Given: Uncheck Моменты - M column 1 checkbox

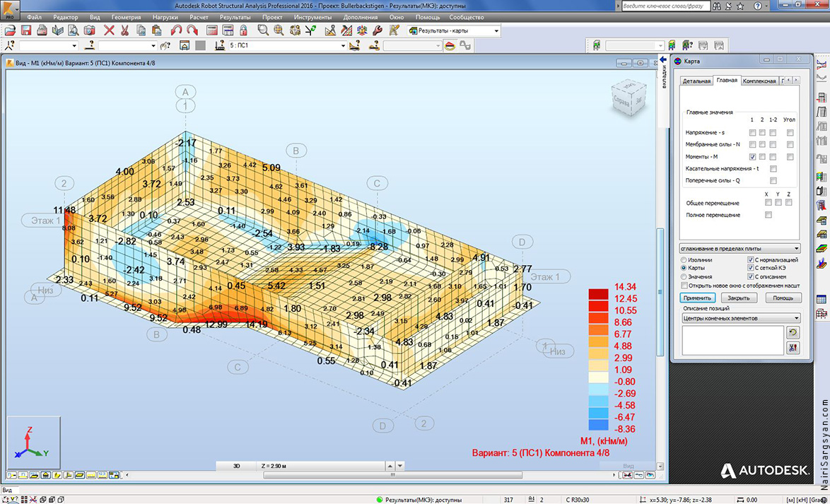Looking at the screenshot, I should (x=753, y=157).
